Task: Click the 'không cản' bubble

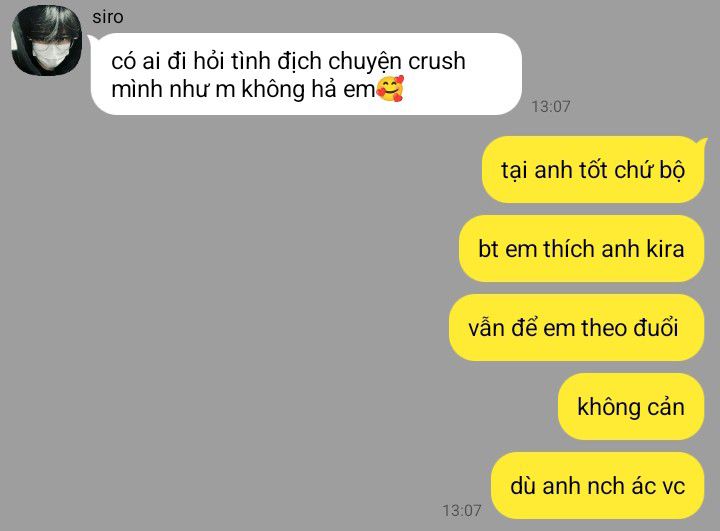Action: pos(631,407)
